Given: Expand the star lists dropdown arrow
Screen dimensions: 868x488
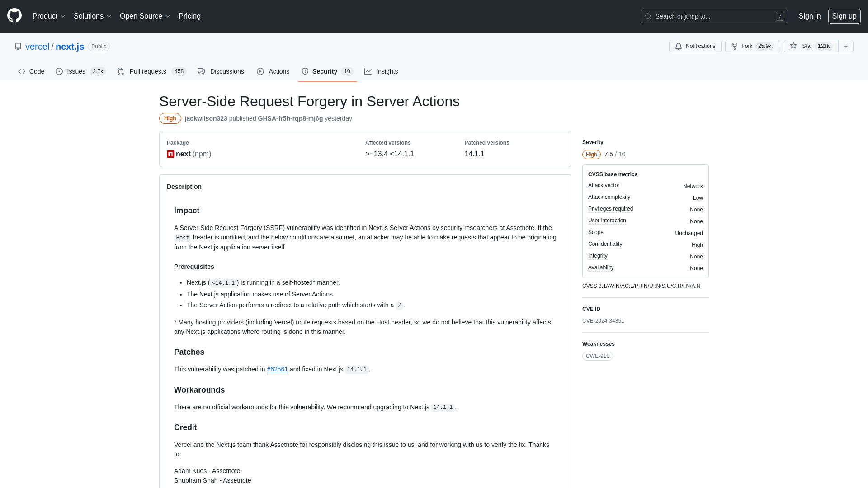Looking at the screenshot, I should click(845, 46).
